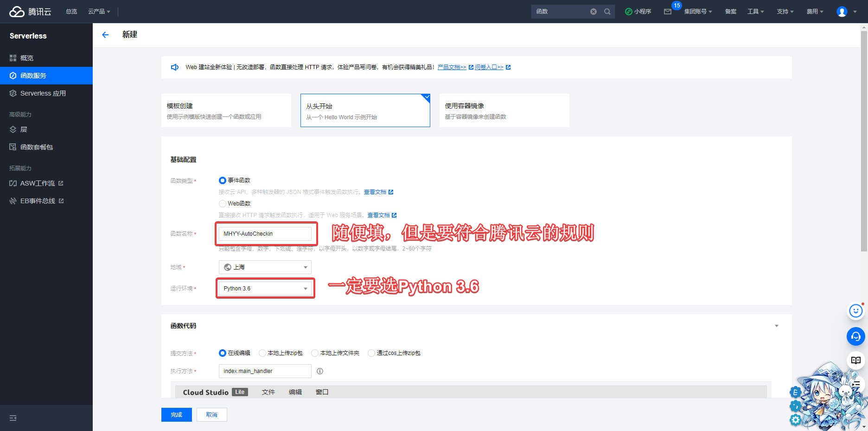Click the Tencent Cloud logo

click(x=31, y=12)
